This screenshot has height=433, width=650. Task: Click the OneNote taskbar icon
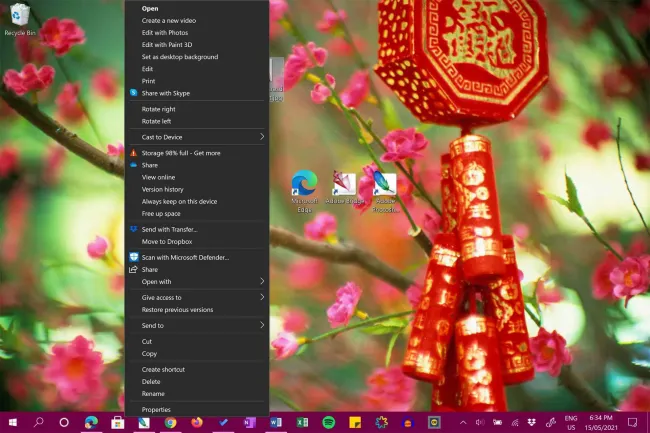pos(249,423)
